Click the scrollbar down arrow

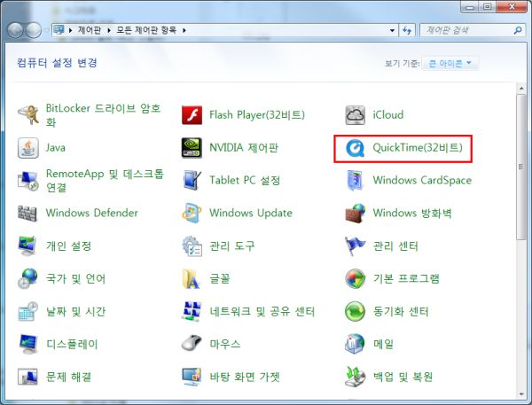[521, 394]
